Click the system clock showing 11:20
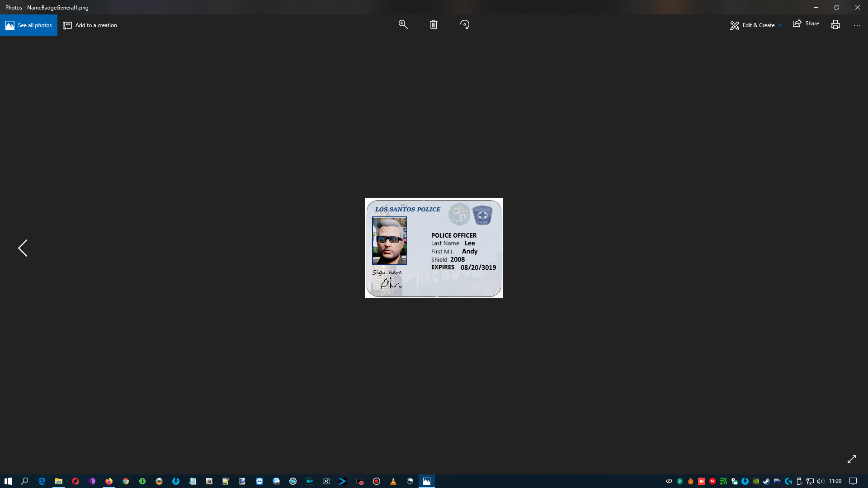 point(835,481)
